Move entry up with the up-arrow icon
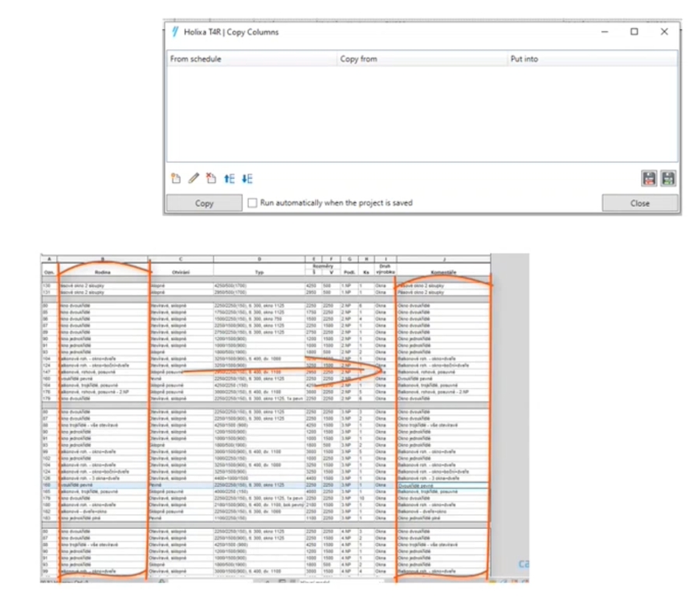The height and width of the screenshot is (606, 700). (x=229, y=178)
